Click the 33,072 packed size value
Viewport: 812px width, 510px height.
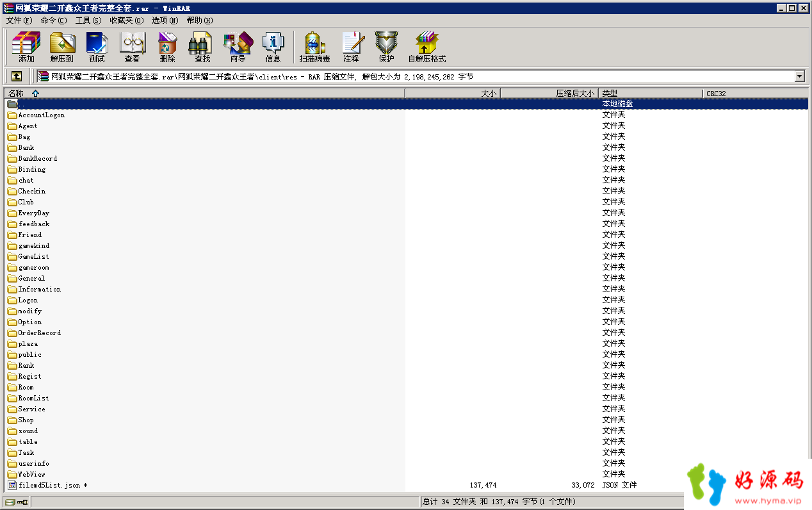[x=583, y=486]
